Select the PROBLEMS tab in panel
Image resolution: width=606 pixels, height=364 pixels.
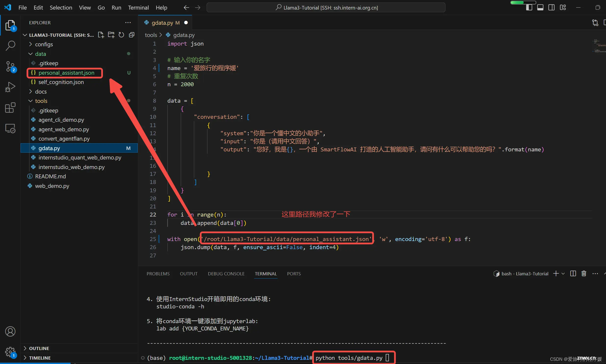tap(158, 274)
